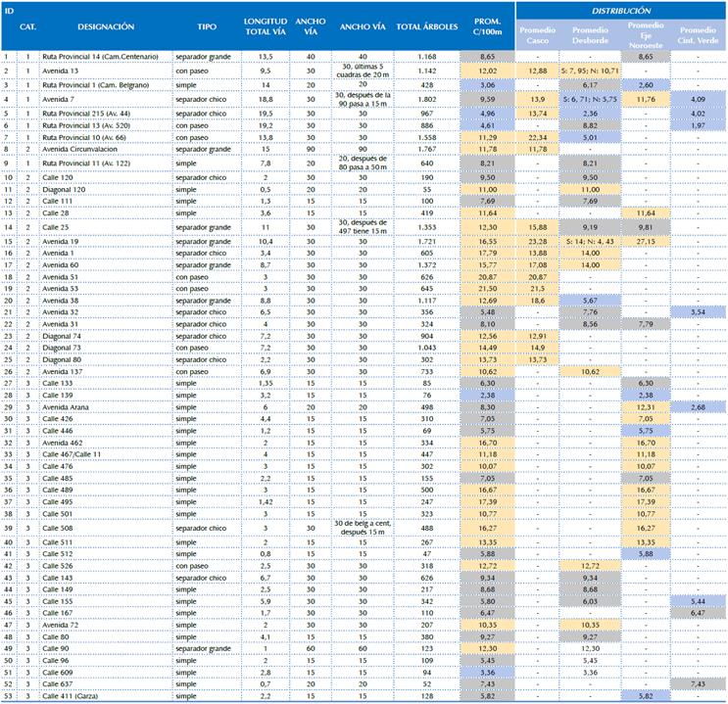
Task: Select the TOTAL ÁRBOLES column header
Action: tap(427, 27)
